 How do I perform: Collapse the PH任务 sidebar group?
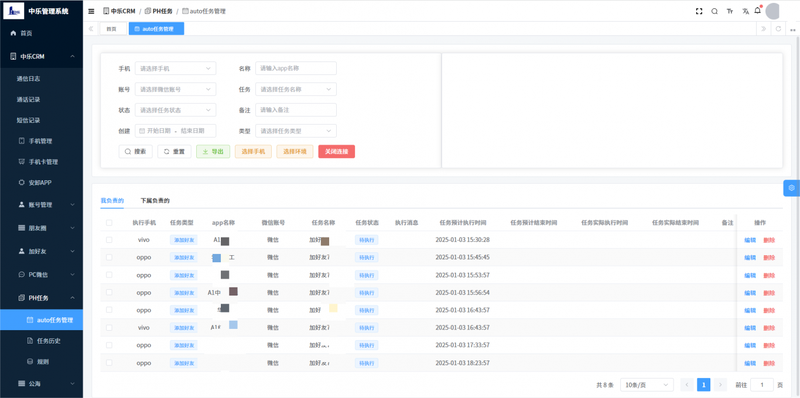[41, 297]
